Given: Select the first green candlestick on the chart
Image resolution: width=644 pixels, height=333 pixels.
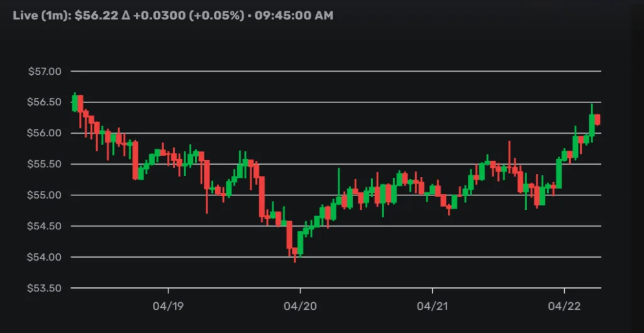Looking at the screenshot, I should click(x=74, y=102).
